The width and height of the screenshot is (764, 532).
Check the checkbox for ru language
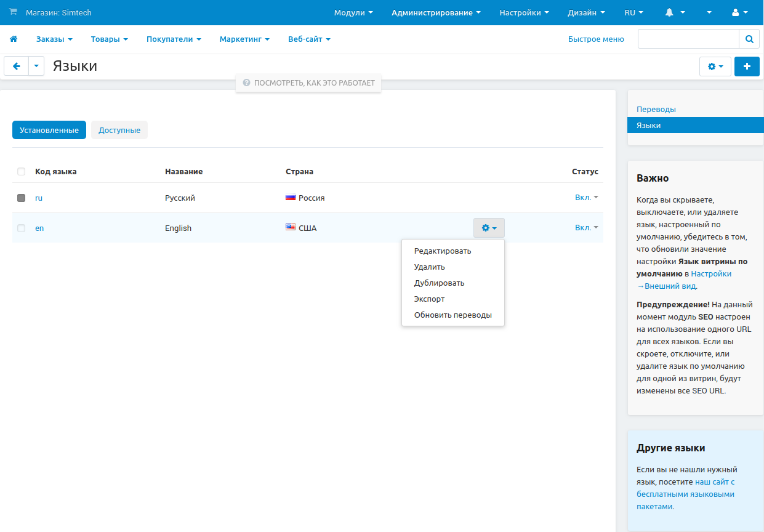[22, 198]
